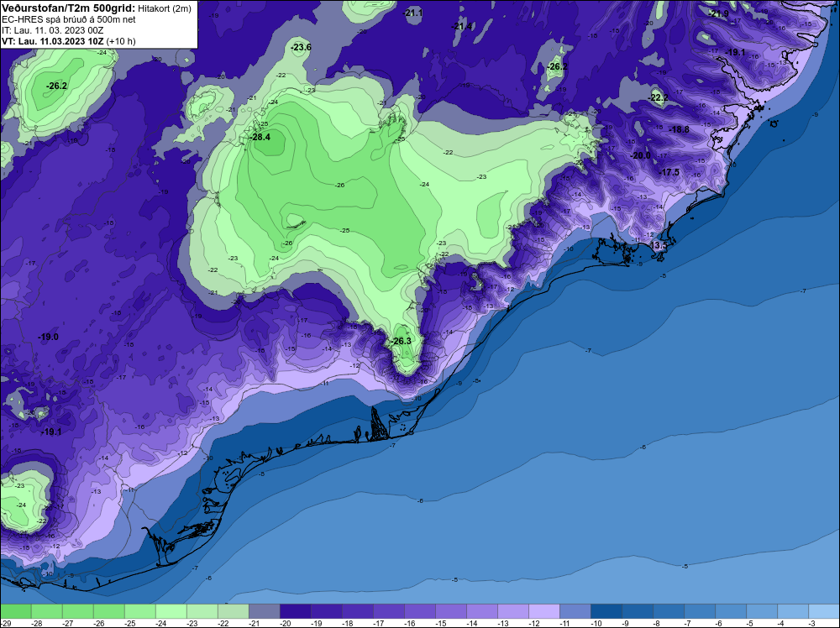Click the -13.5 temperature label
This screenshot has width=840, height=628.
coord(658,245)
